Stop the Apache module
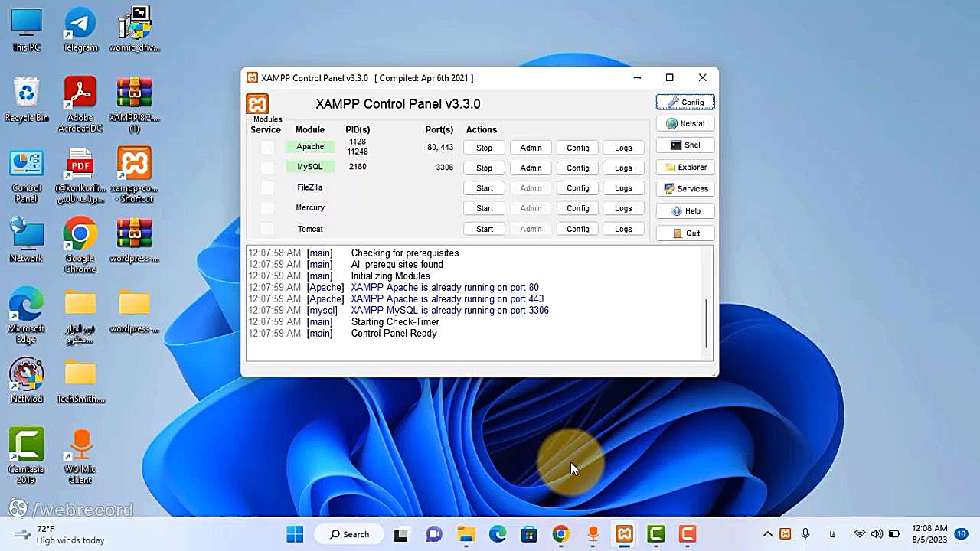The width and height of the screenshot is (980, 551). [484, 148]
